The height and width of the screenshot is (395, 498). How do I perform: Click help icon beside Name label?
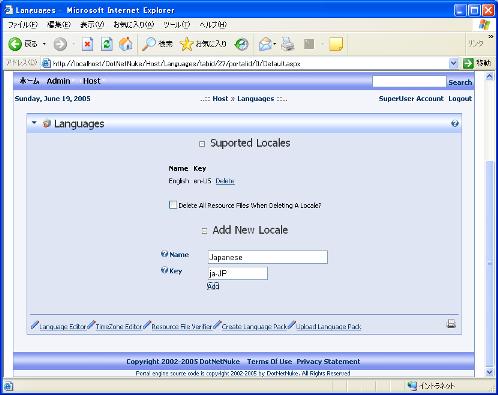click(x=164, y=254)
